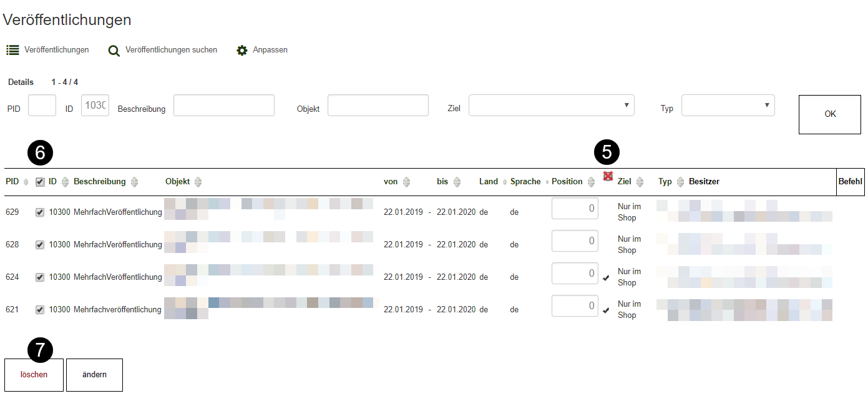
Task: Click the Veröffentlichungen list icon
Action: coord(12,50)
